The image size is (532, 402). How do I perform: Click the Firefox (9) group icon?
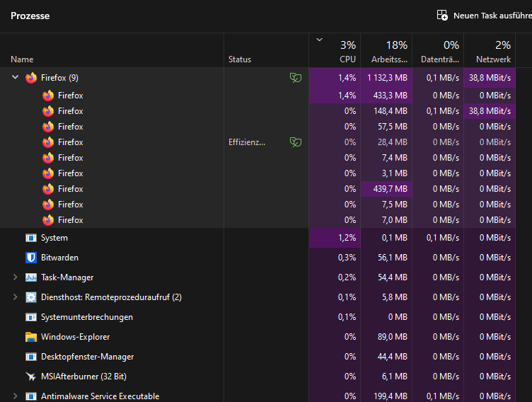[31, 78]
